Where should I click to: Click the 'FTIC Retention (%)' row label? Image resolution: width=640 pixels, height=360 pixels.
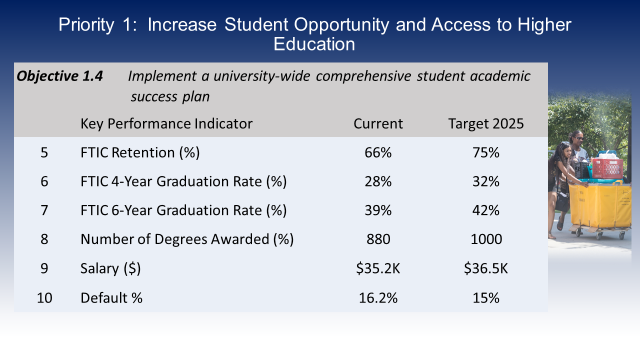(140, 153)
